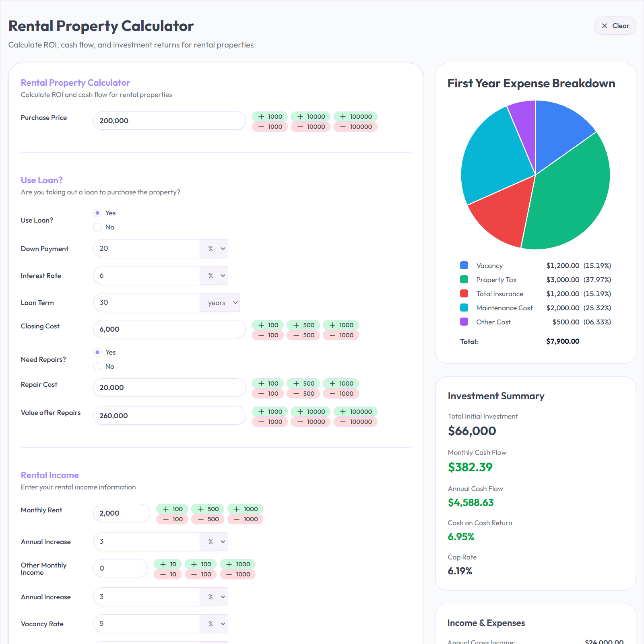Subtract 100 from Repair Cost

click(x=267, y=393)
